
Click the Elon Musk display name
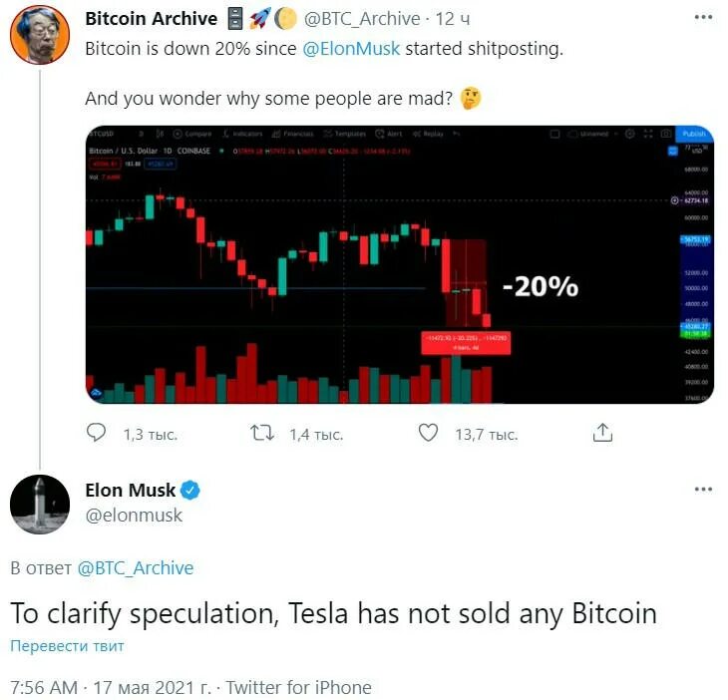[x=130, y=490]
